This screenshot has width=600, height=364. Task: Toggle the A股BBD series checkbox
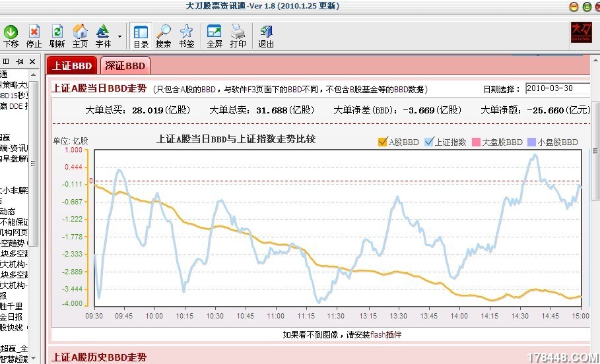click(383, 142)
